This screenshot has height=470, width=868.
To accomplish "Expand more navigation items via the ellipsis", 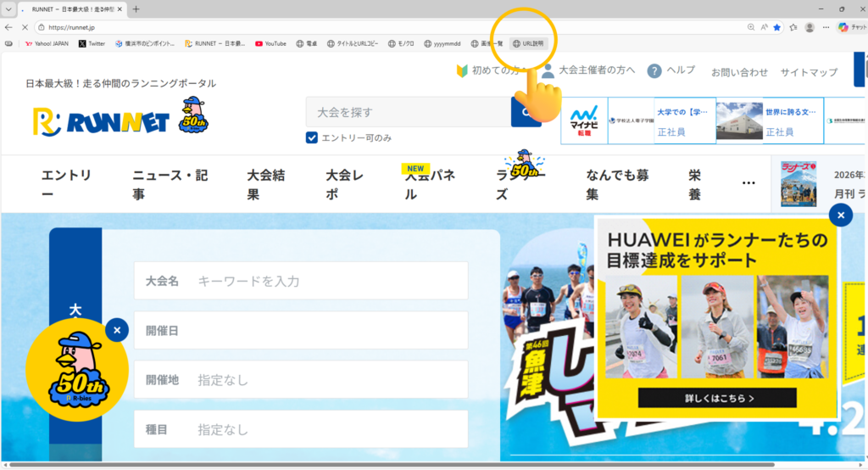I will 748,183.
